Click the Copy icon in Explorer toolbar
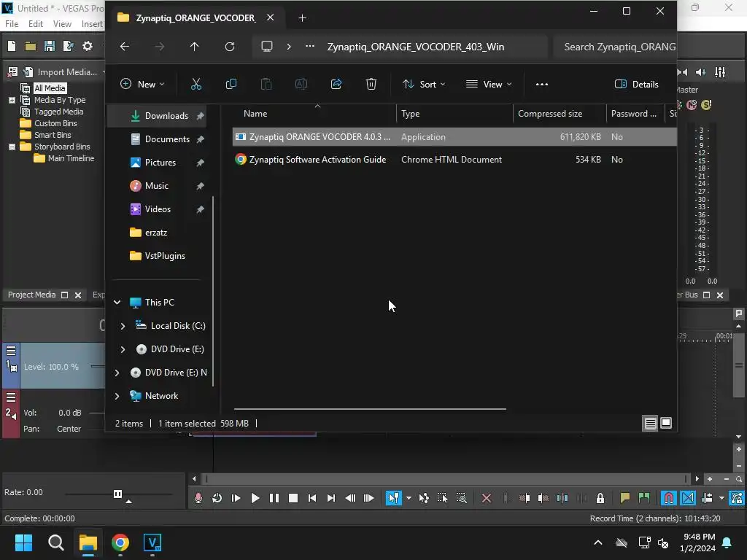Image resolution: width=747 pixels, height=560 pixels. pyautogui.click(x=231, y=85)
